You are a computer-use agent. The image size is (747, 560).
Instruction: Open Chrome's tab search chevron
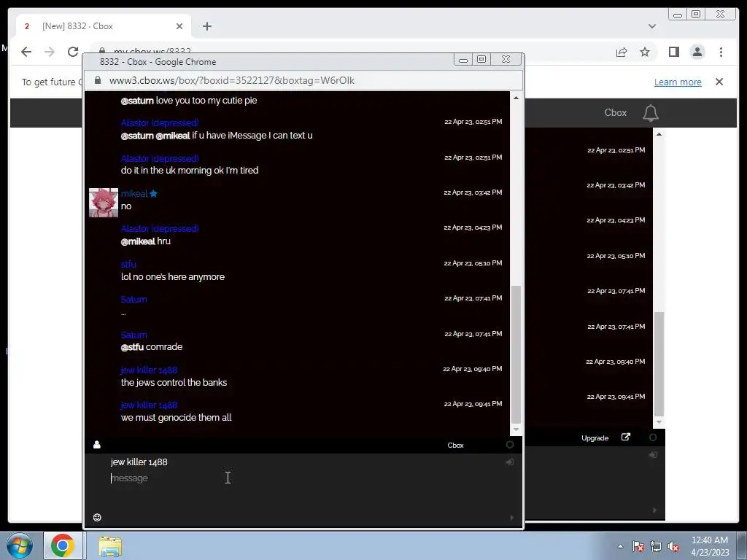[652, 26]
